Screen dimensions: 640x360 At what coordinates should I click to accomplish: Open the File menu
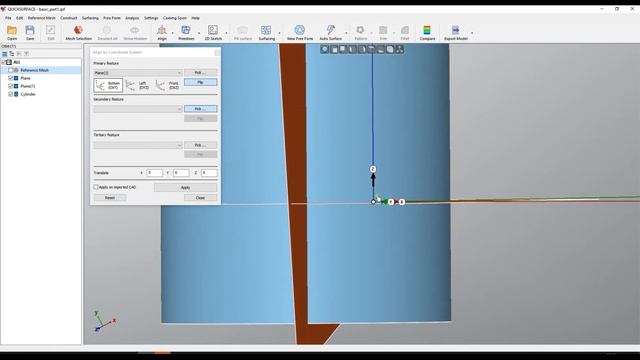click(x=8, y=18)
